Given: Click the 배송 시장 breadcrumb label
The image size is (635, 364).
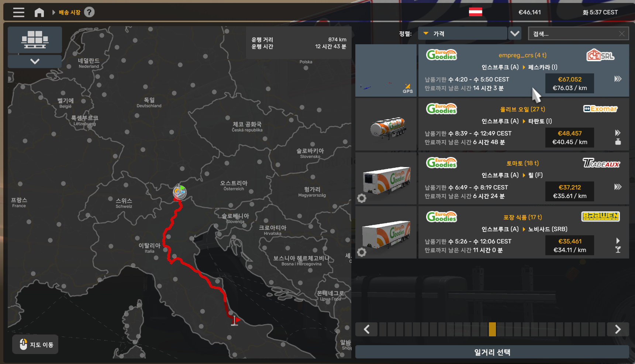Looking at the screenshot, I should coord(70,13).
